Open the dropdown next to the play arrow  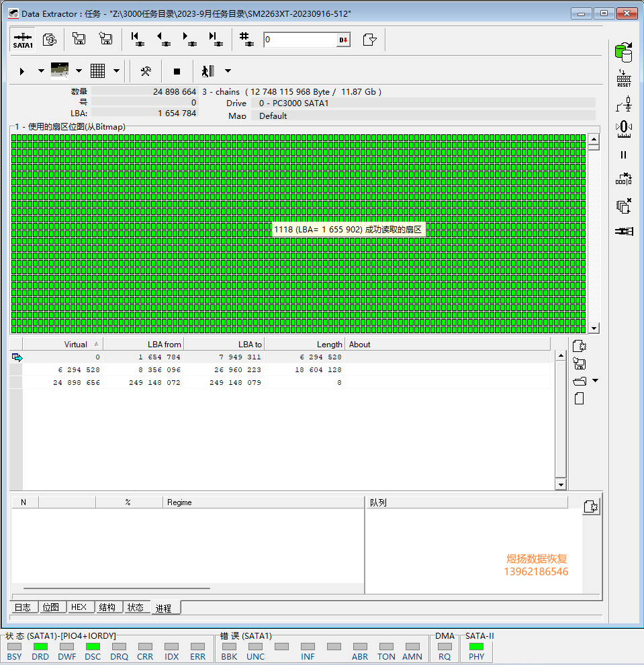[41, 71]
